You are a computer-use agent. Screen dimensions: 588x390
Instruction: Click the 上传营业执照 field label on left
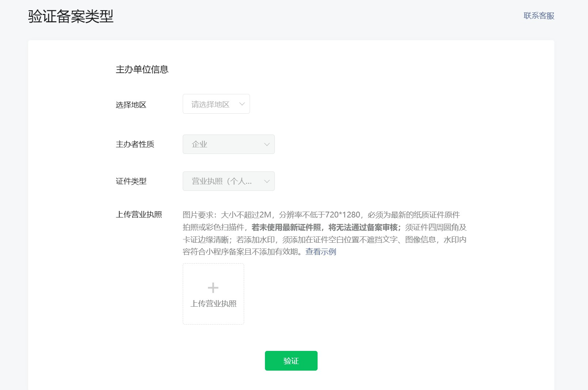pos(139,215)
